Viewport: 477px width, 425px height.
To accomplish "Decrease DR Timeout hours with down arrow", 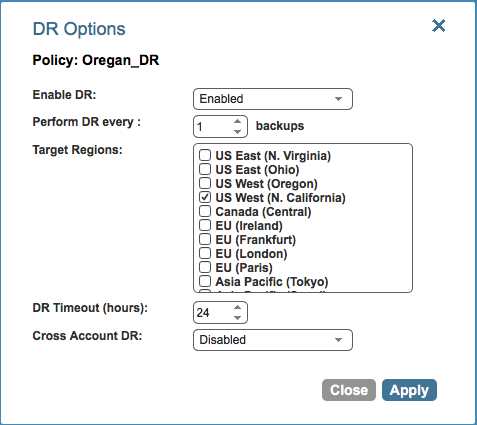I will click(x=237, y=318).
